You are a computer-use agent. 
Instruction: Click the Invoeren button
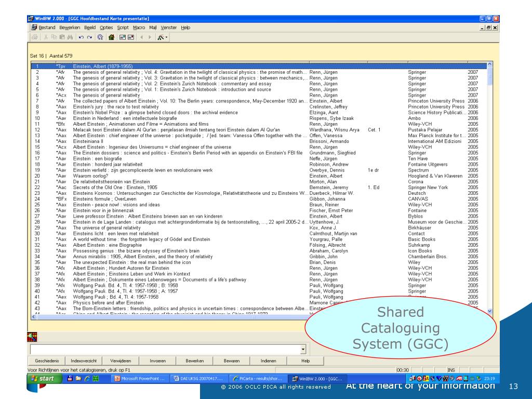[158, 361]
